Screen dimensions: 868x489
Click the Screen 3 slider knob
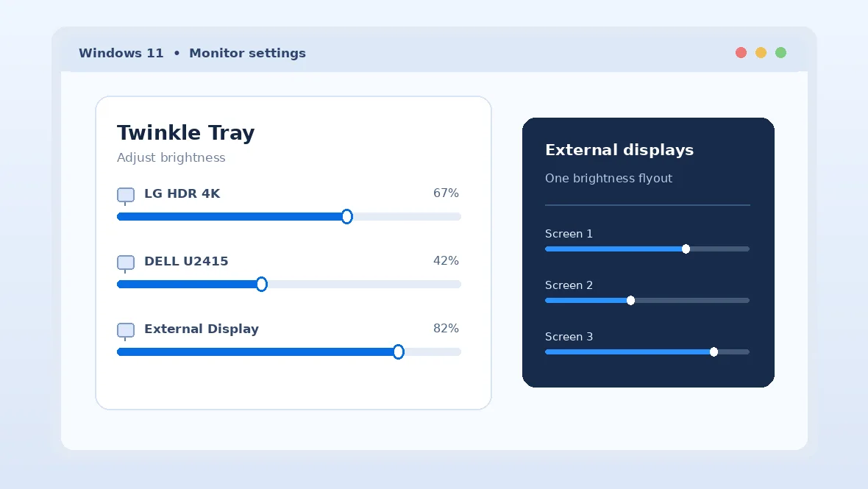(714, 351)
